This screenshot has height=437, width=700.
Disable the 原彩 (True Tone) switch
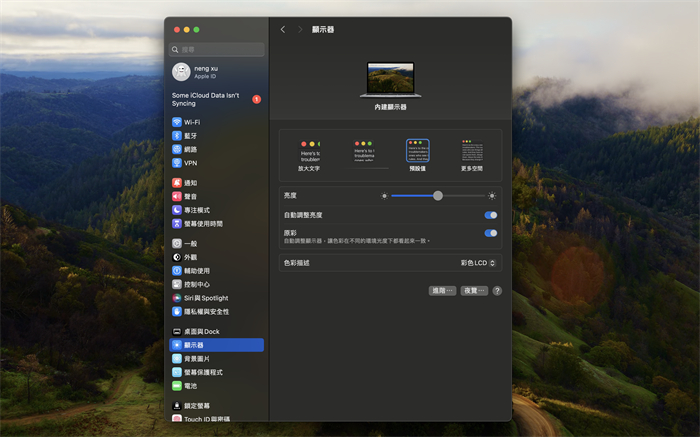click(490, 233)
